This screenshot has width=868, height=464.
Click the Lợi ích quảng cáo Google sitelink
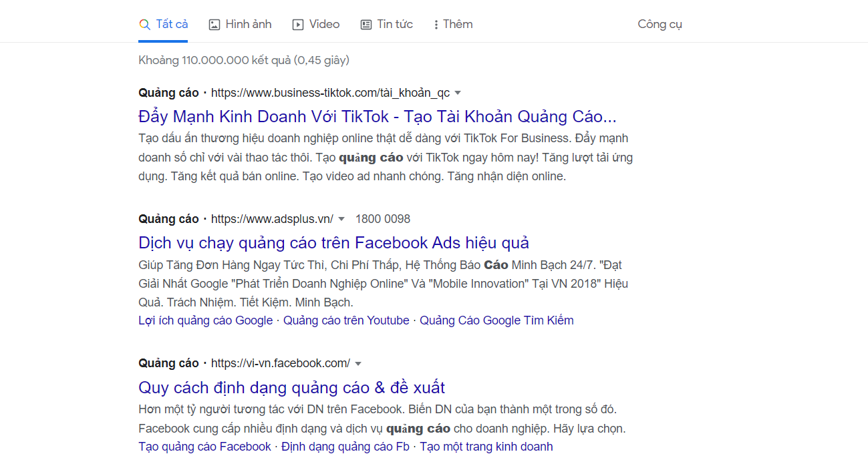(x=205, y=320)
